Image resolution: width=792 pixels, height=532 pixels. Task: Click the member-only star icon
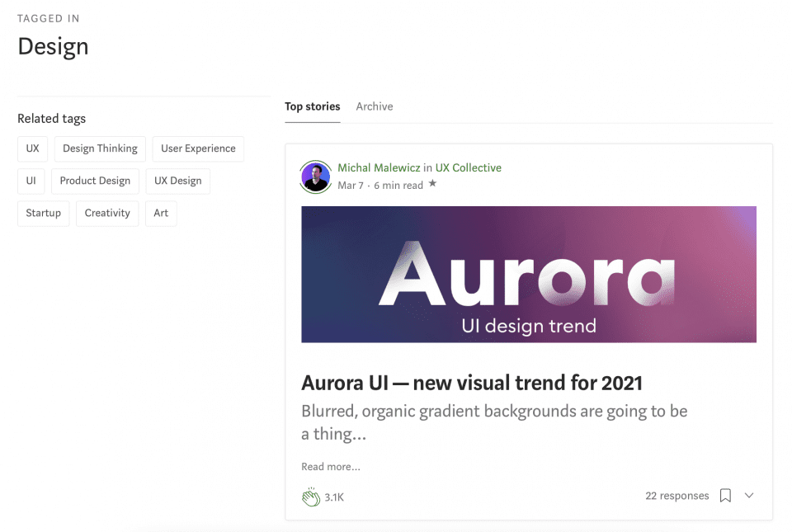[x=432, y=186]
